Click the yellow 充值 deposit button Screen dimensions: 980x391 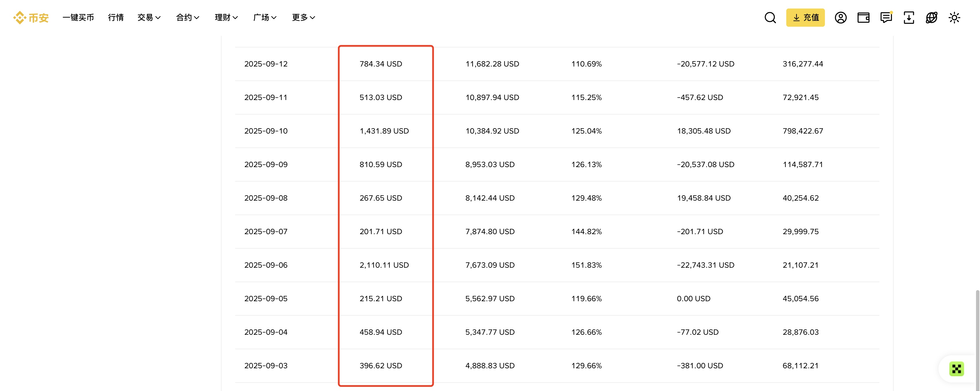point(805,18)
